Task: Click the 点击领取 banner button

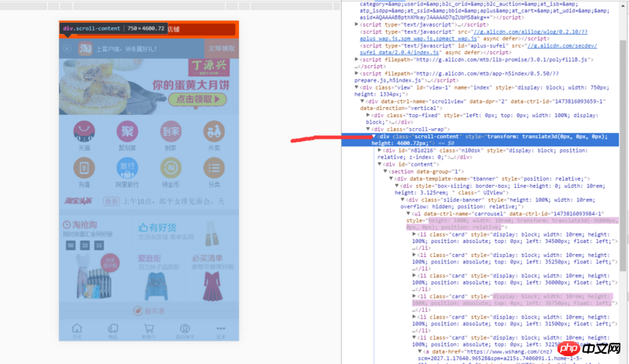Action: 197,99
